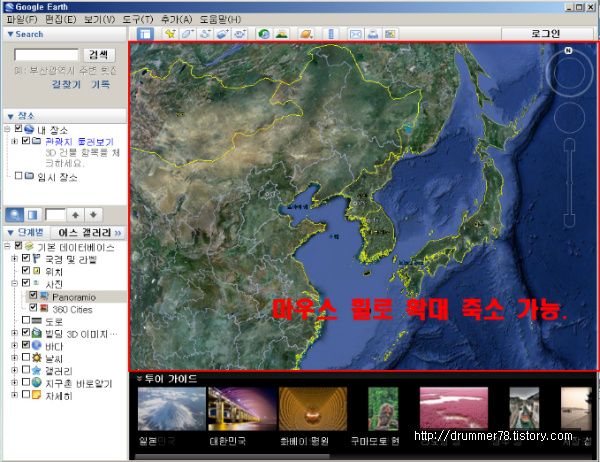Expand the 관광지 둘러보기 folder

[15, 141]
